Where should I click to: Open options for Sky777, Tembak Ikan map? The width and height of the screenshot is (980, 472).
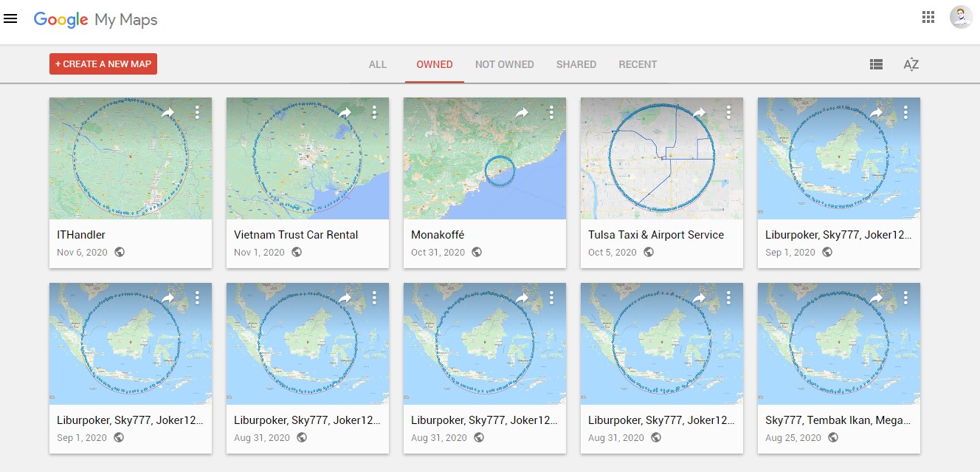(x=905, y=298)
